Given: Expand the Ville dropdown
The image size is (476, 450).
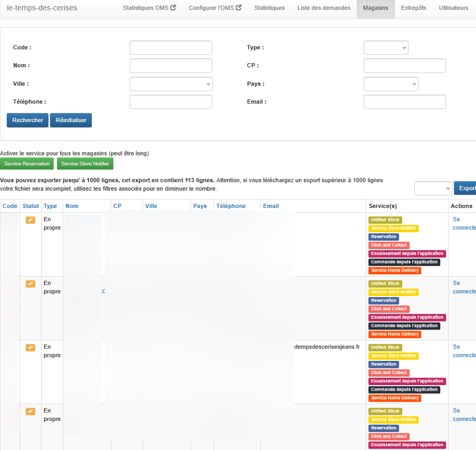Looking at the screenshot, I should point(171,84).
